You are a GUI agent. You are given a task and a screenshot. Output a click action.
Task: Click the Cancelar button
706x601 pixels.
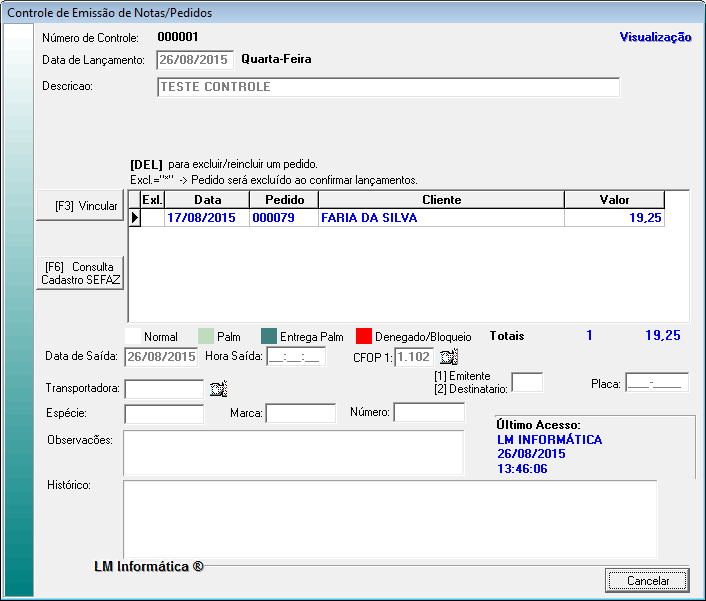(647, 580)
